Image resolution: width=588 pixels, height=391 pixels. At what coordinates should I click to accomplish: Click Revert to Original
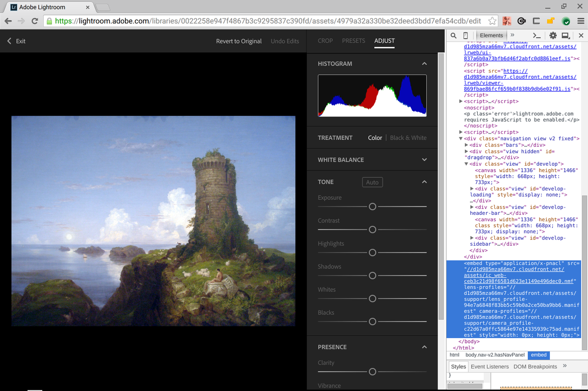(x=239, y=41)
